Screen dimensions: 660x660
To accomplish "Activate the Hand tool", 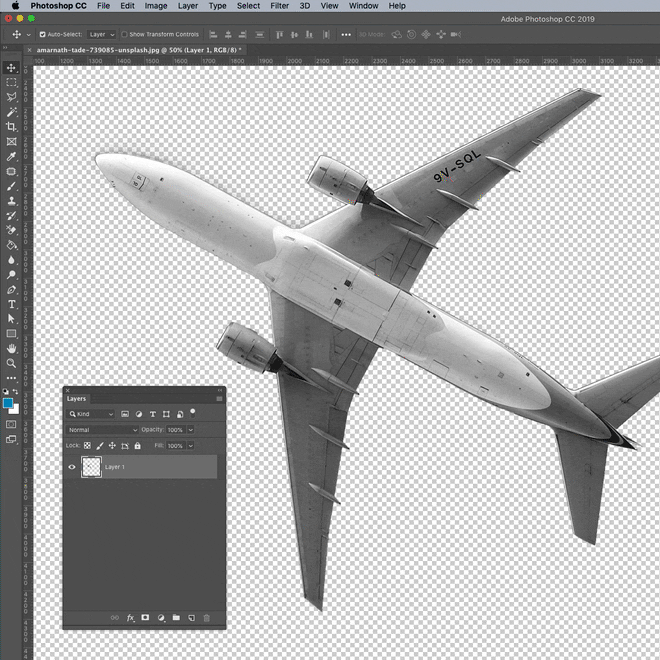I will point(12,348).
